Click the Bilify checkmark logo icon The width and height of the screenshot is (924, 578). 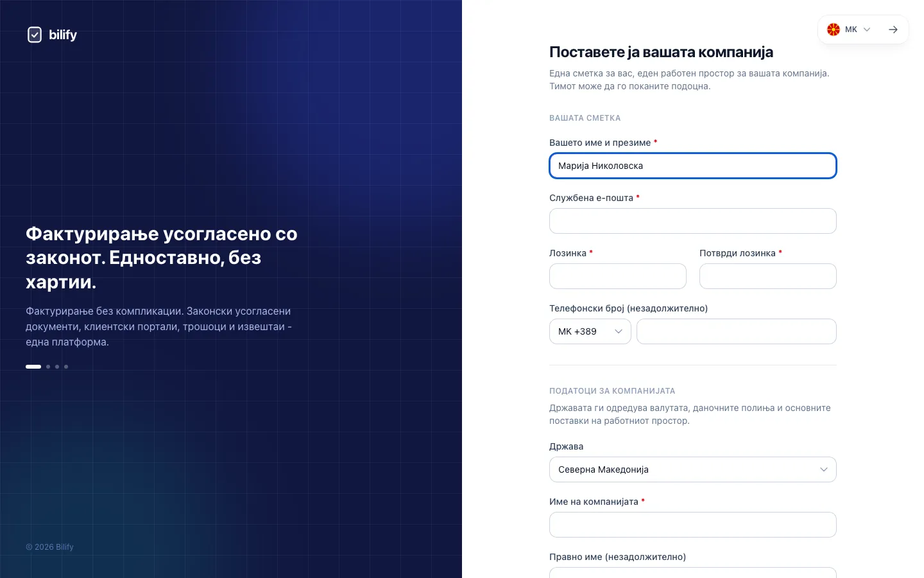pyautogui.click(x=35, y=35)
